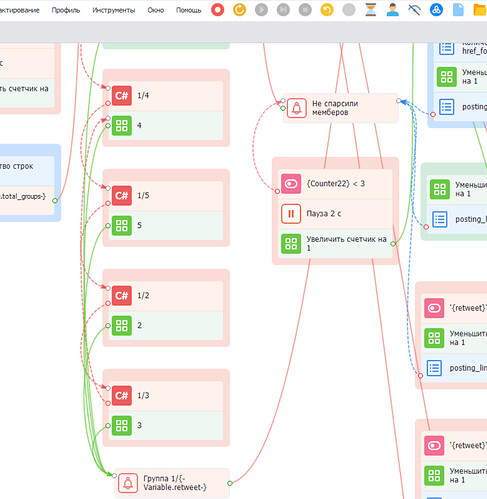Open the Профиль menu
Viewport: 487px width, 499px height.
[66, 10]
